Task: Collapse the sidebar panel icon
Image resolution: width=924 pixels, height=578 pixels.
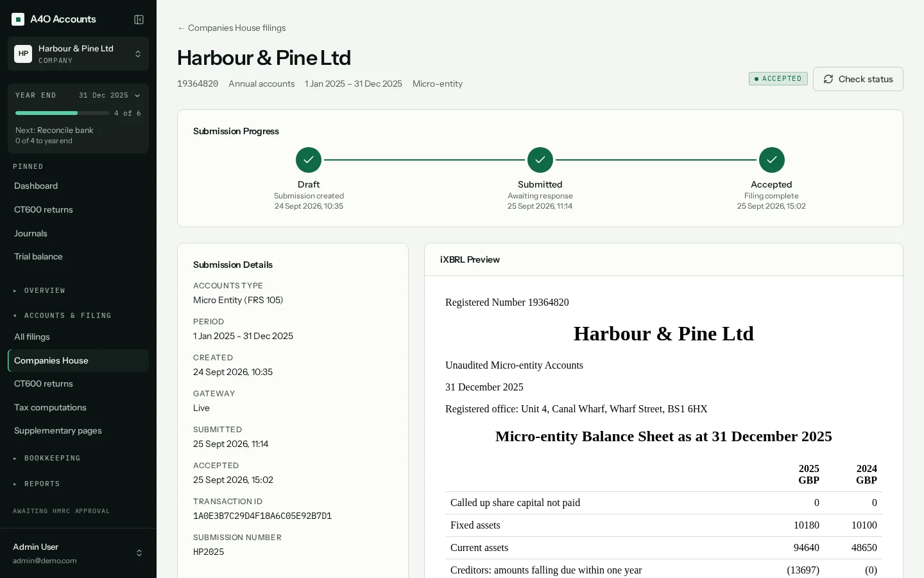Action: [139, 19]
